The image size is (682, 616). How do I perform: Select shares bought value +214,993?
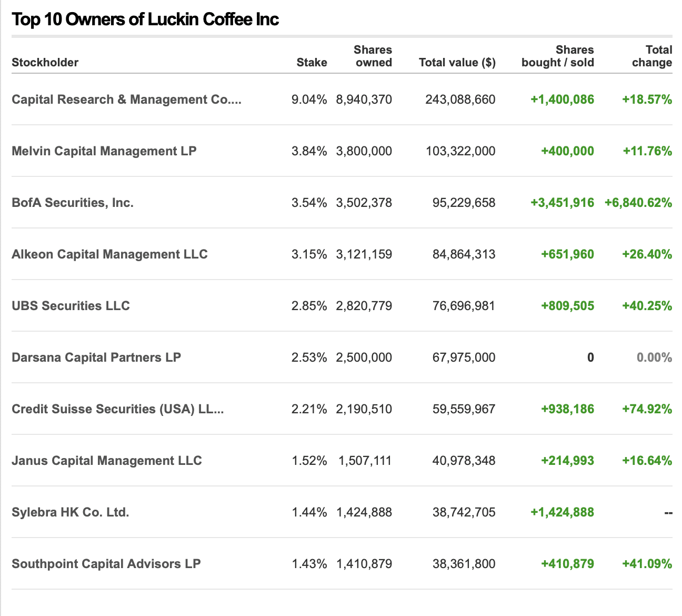567,461
